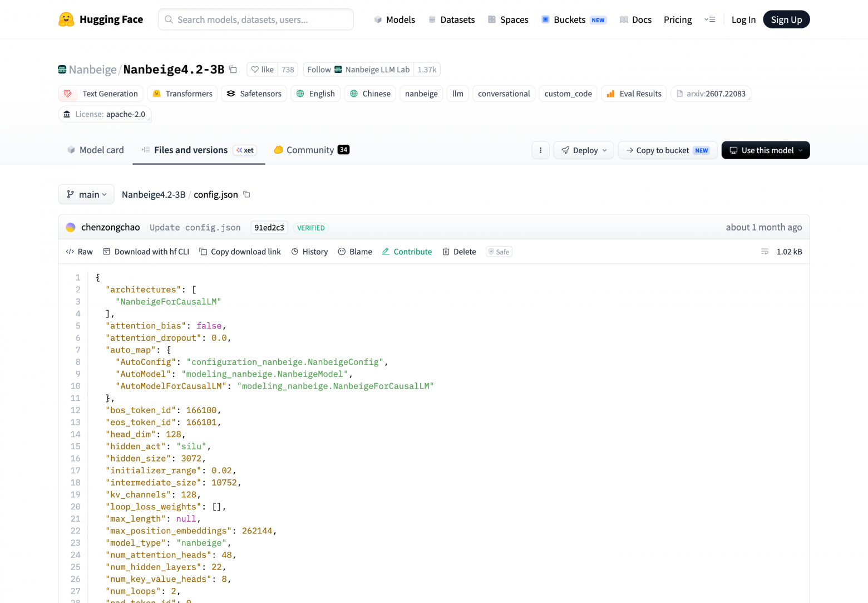This screenshot has width=868, height=603.
Task: Click the llm tag
Action: click(458, 94)
